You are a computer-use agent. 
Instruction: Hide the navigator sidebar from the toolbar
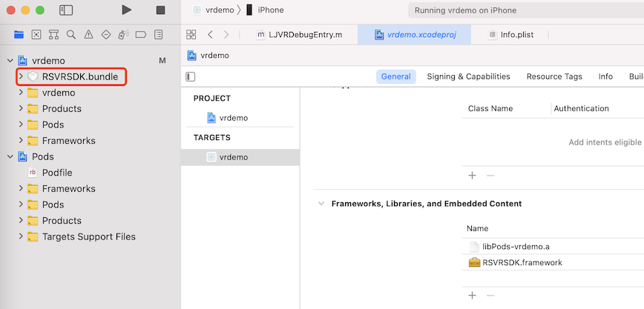point(66,10)
